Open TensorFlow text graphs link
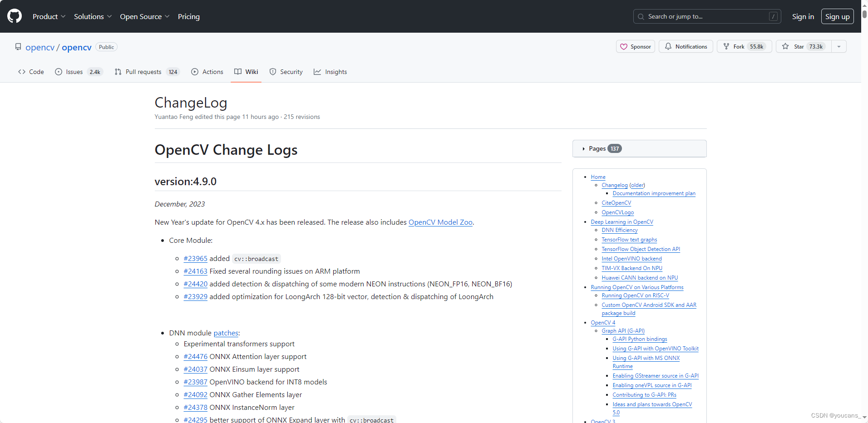 [629, 240]
